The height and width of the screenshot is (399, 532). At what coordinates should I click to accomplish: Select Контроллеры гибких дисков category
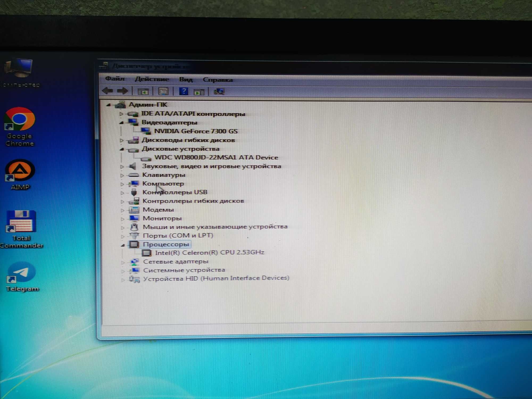coord(193,201)
